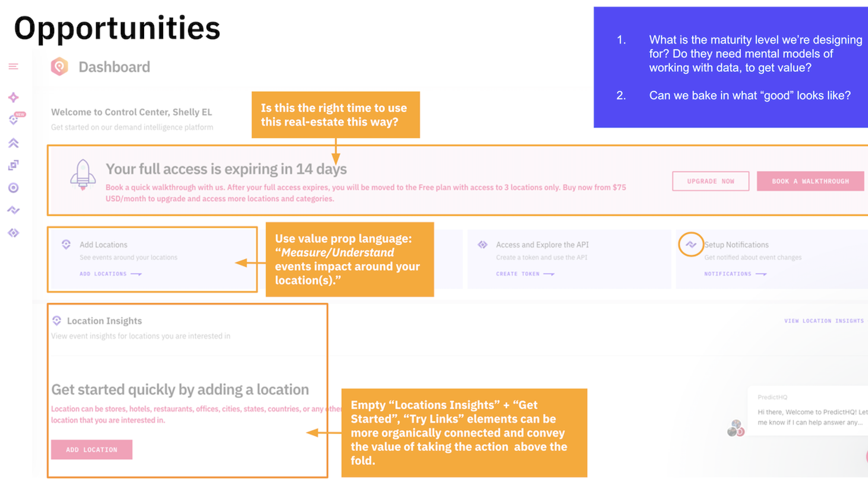The image size is (868, 488).
Task: Click 'Get started quickly by adding a location'
Action: pos(180,390)
